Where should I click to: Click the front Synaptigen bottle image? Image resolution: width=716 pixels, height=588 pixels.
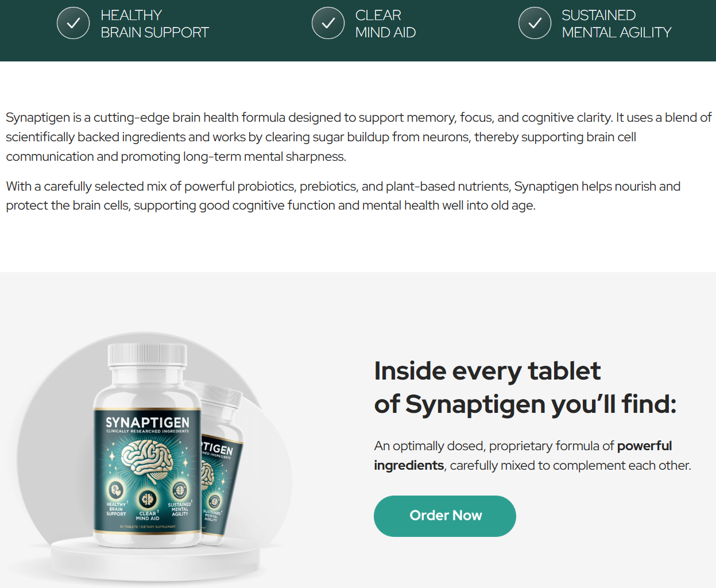click(148, 445)
